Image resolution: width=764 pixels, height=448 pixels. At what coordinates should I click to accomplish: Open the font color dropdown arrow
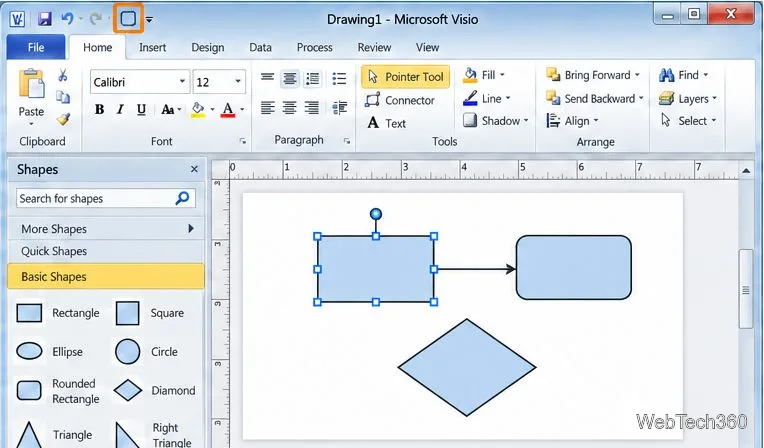point(242,110)
